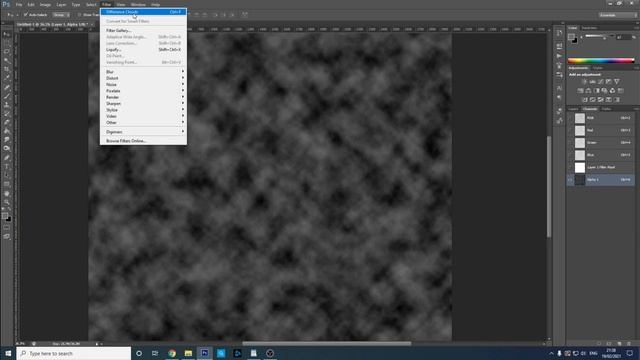Run the Difference Clouds filter entry

143,12
